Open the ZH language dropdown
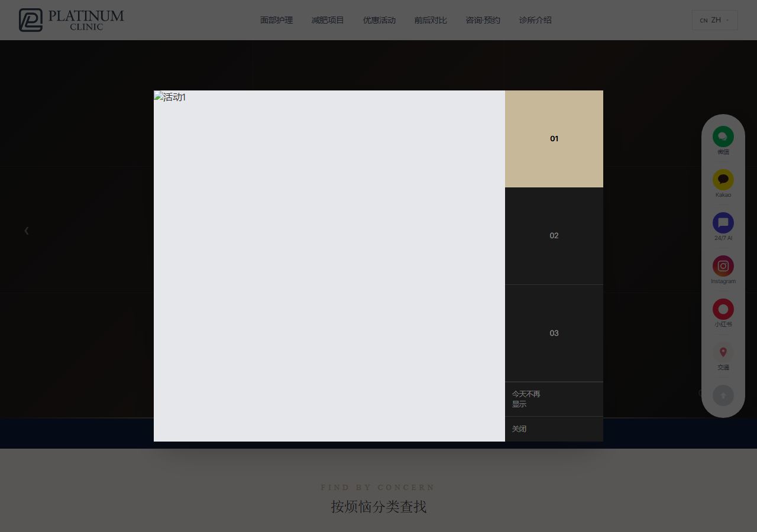This screenshot has width=757, height=532. point(714,20)
